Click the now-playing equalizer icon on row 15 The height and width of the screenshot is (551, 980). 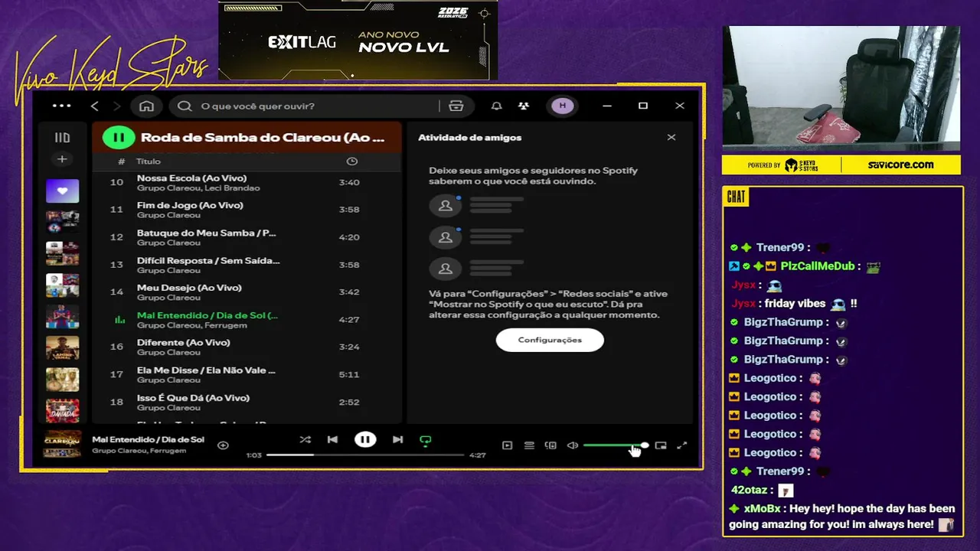(x=119, y=320)
